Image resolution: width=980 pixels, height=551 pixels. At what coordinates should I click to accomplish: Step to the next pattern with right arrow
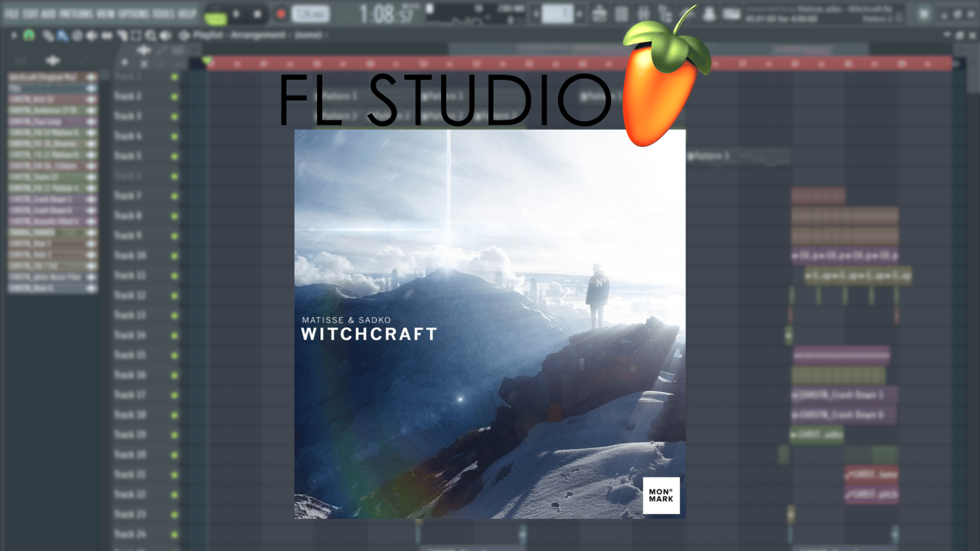tap(579, 14)
